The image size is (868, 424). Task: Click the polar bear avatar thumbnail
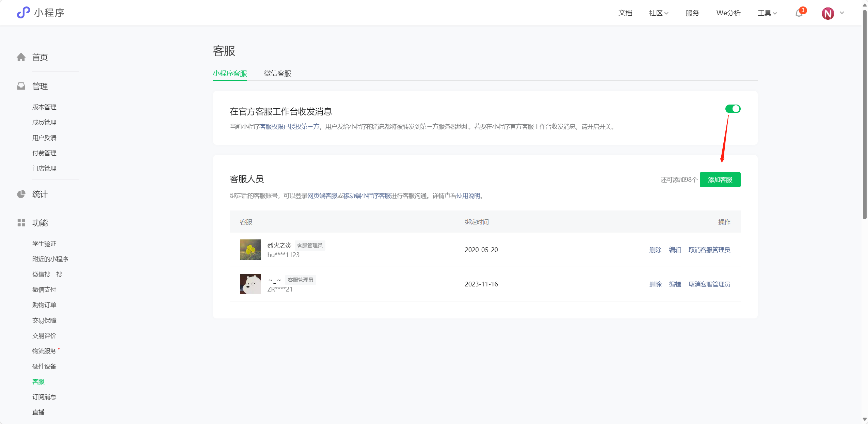click(250, 284)
